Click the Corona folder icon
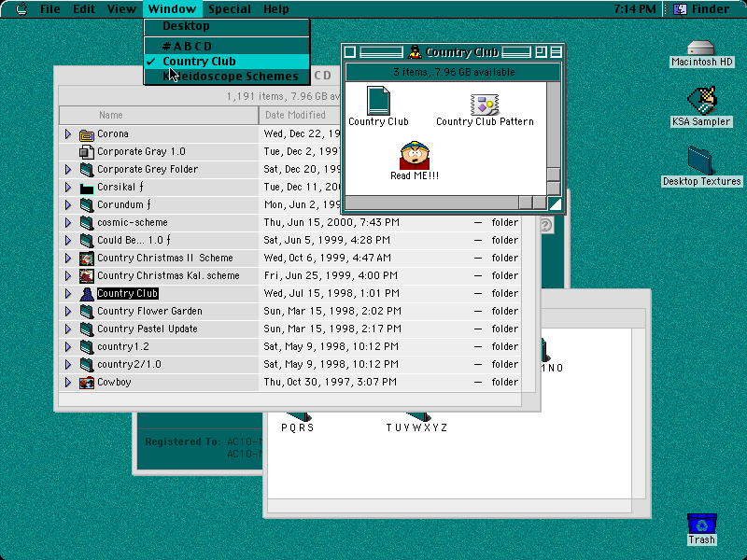 pyautogui.click(x=87, y=134)
